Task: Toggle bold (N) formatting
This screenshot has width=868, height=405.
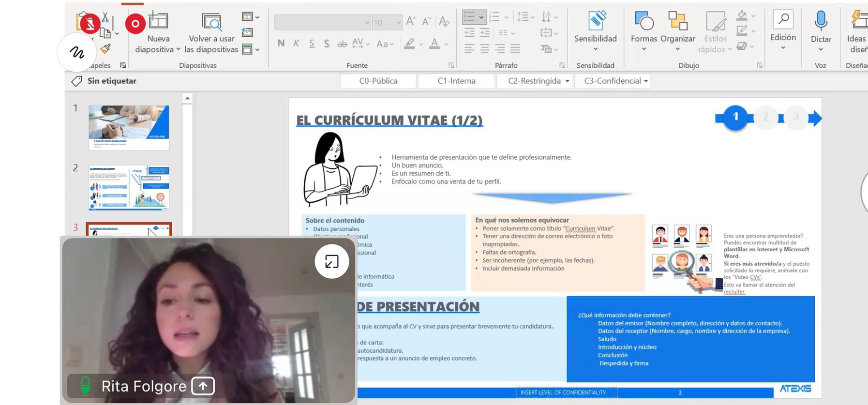Action: (281, 44)
